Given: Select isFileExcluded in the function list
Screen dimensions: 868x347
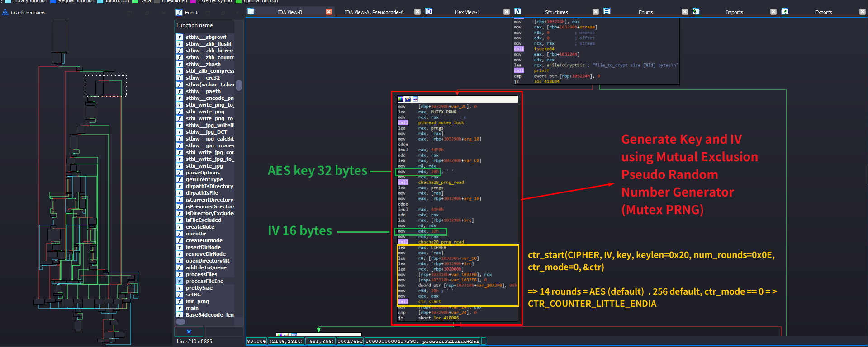Looking at the screenshot, I should pos(205,220).
